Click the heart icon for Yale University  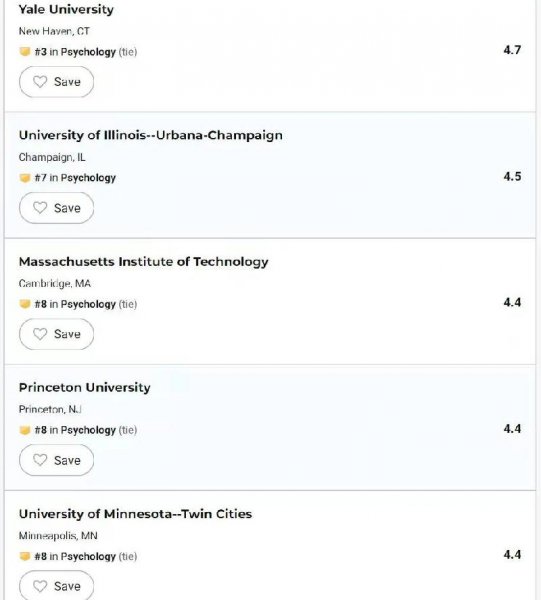point(40,82)
